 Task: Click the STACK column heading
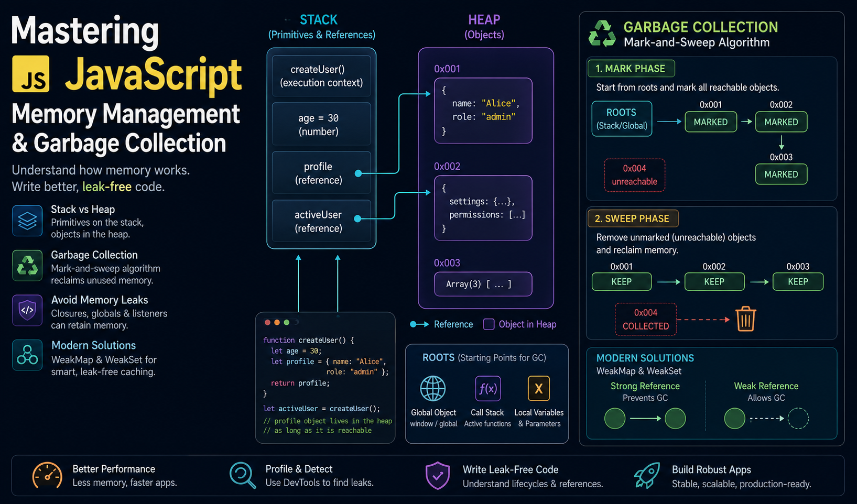click(319, 20)
